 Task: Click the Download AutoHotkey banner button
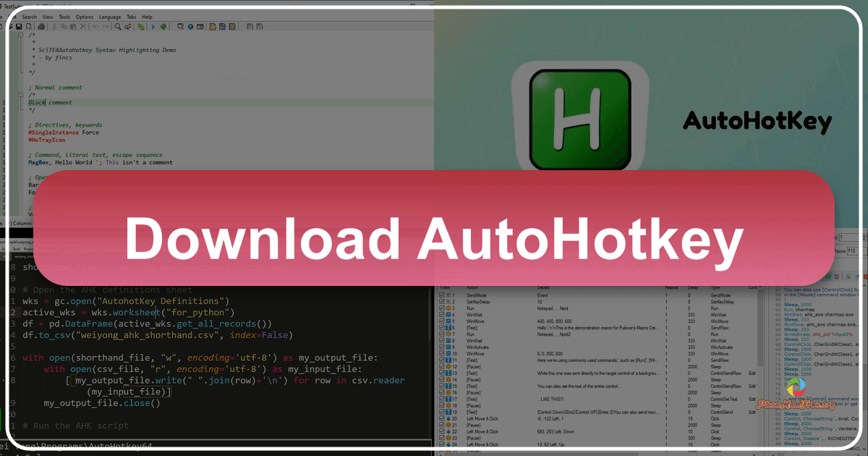coord(434,237)
